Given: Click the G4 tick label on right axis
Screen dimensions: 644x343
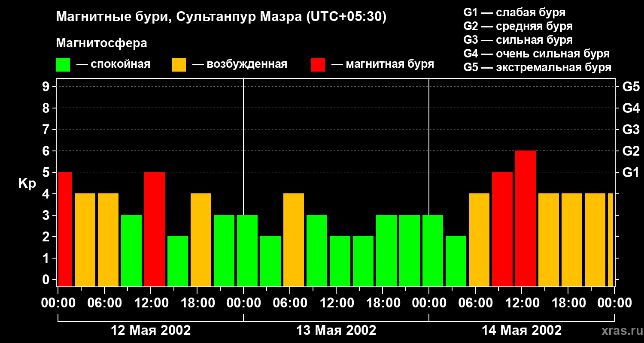Looking at the screenshot, I should pos(631,108).
